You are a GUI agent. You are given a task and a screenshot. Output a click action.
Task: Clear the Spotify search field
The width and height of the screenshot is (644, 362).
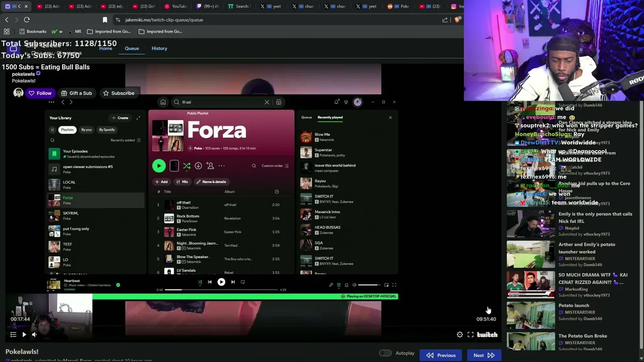[267, 102]
